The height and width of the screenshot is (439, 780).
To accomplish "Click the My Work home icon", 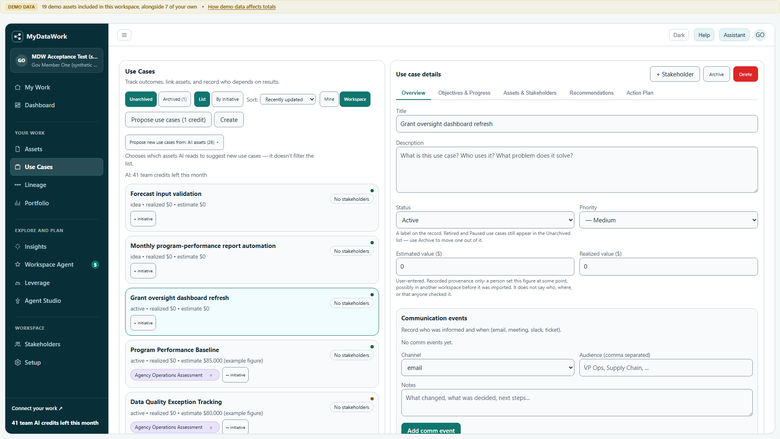I will (x=18, y=88).
